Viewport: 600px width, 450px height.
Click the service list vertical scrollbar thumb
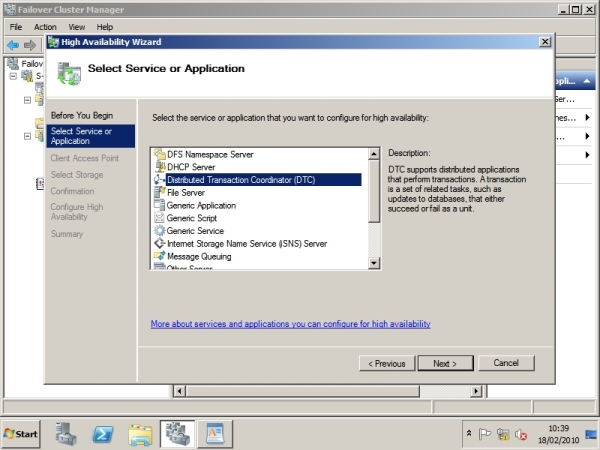[x=373, y=191]
